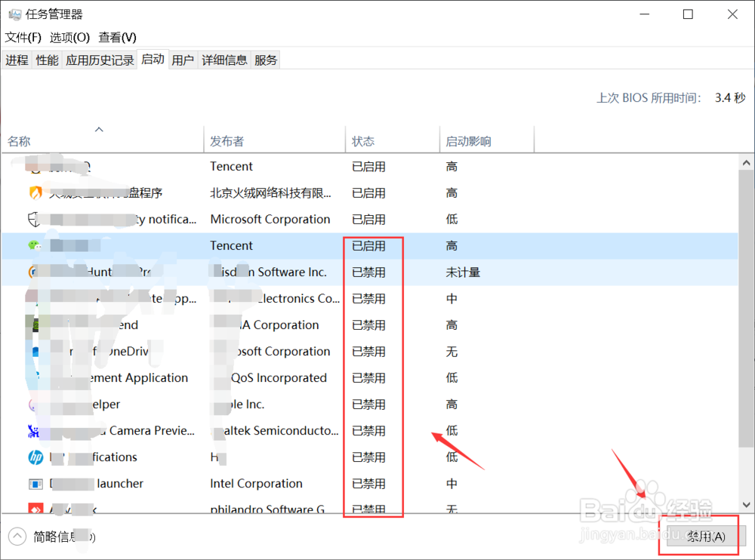Sort by the 启动影响 column header
The height and width of the screenshot is (560, 755).
(487, 141)
